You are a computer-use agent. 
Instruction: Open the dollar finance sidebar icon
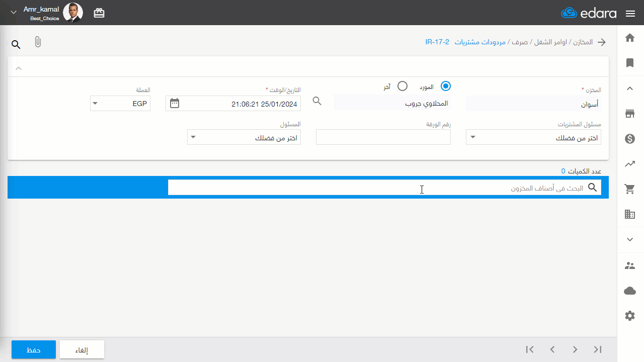(629, 139)
